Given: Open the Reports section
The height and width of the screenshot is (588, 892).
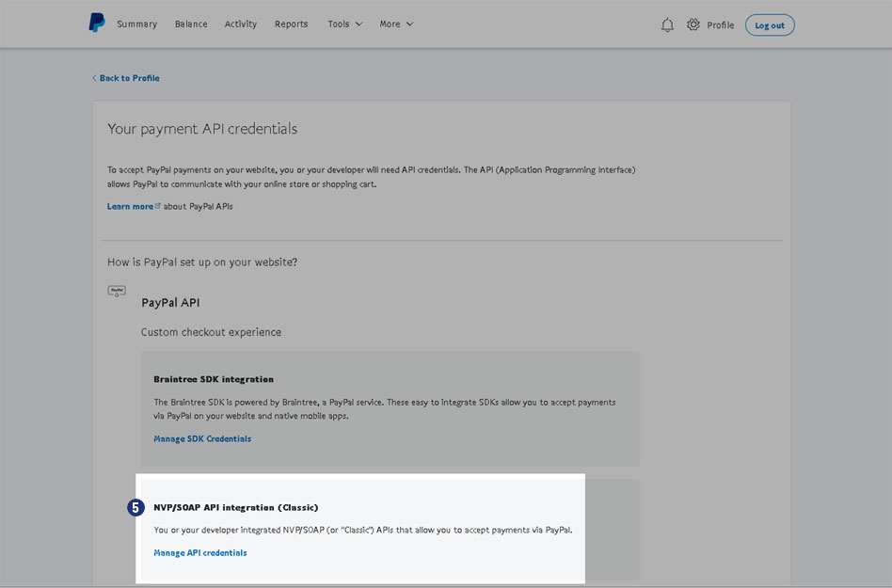Looking at the screenshot, I should [x=291, y=24].
